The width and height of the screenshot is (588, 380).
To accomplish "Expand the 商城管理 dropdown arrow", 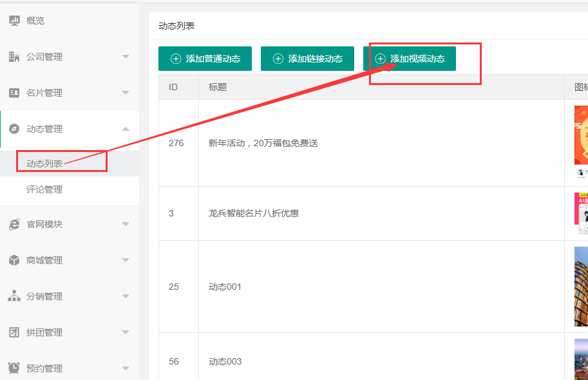I will (126, 260).
